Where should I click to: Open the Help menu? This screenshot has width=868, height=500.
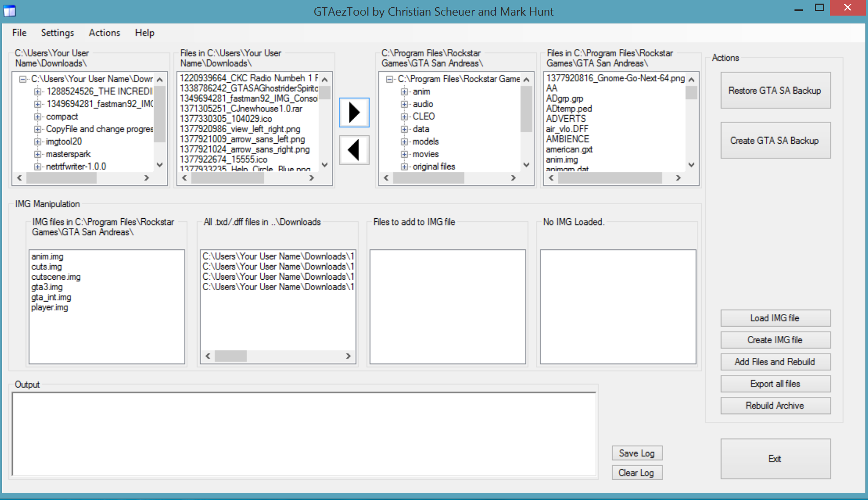coord(144,33)
